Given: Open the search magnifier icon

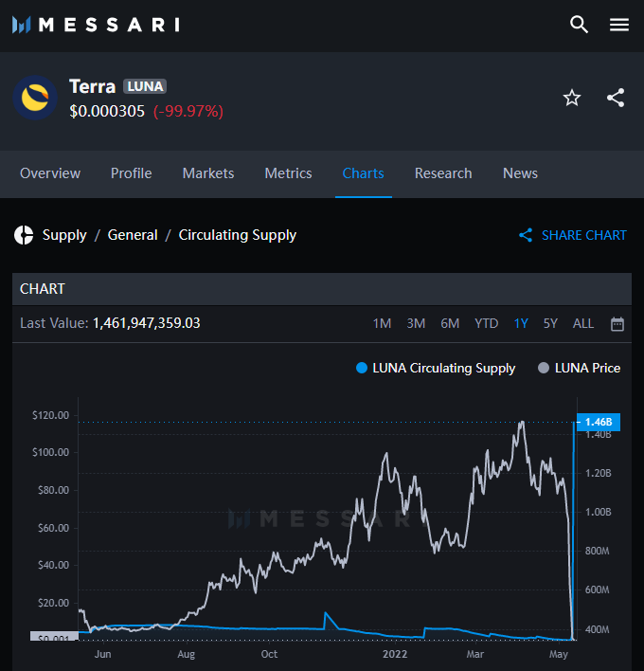Looking at the screenshot, I should [579, 25].
